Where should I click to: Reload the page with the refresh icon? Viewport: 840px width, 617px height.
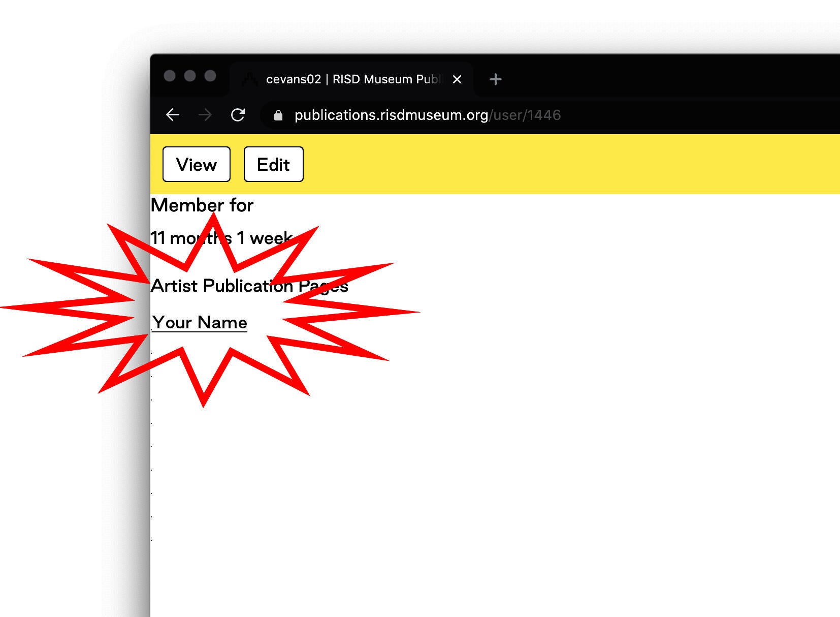point(238,115)
